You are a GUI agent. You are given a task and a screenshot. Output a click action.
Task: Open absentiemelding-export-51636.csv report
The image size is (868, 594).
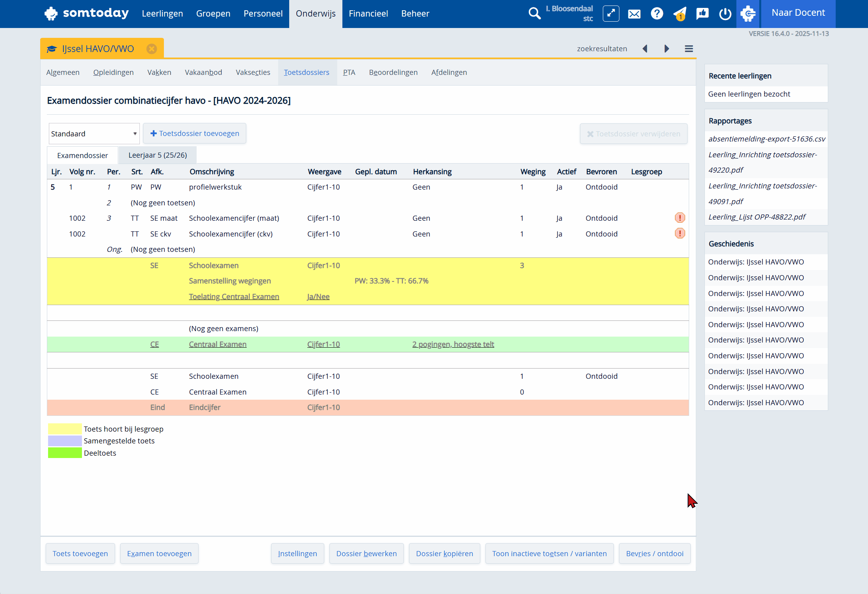point(766,139)
